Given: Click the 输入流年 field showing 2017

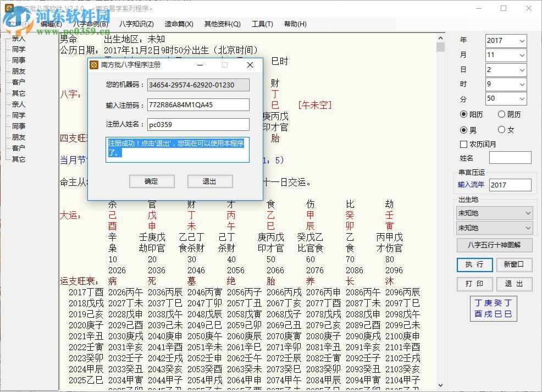Looking at the screenshot, I should [x=510, y=185].
